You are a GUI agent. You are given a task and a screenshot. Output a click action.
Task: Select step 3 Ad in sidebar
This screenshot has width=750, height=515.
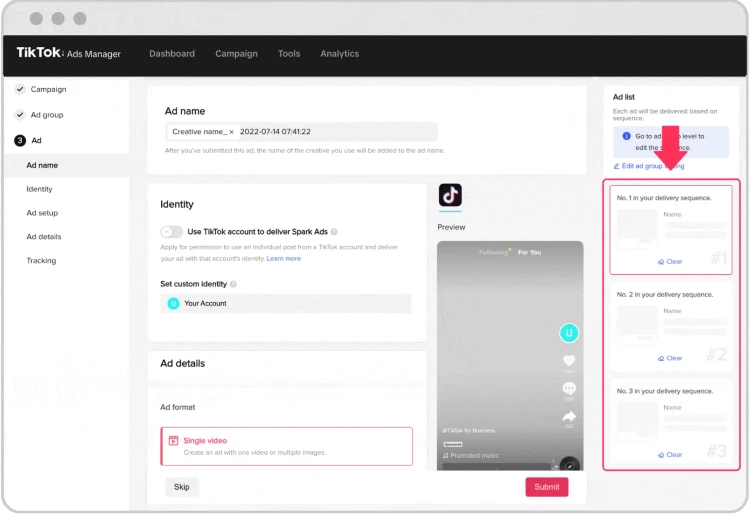click(36, 140)
